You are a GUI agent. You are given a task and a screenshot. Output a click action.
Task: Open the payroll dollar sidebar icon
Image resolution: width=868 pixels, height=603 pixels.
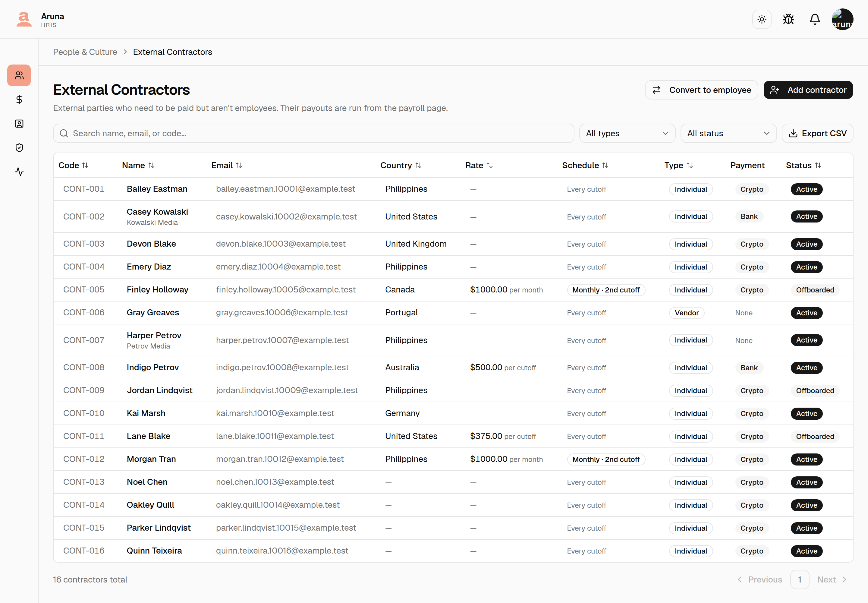click(x=19, y=99)
